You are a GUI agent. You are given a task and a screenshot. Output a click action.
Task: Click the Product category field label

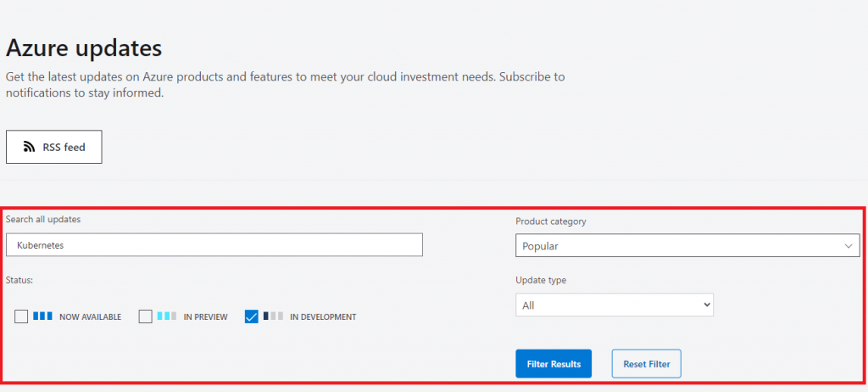tap(550, 221)
